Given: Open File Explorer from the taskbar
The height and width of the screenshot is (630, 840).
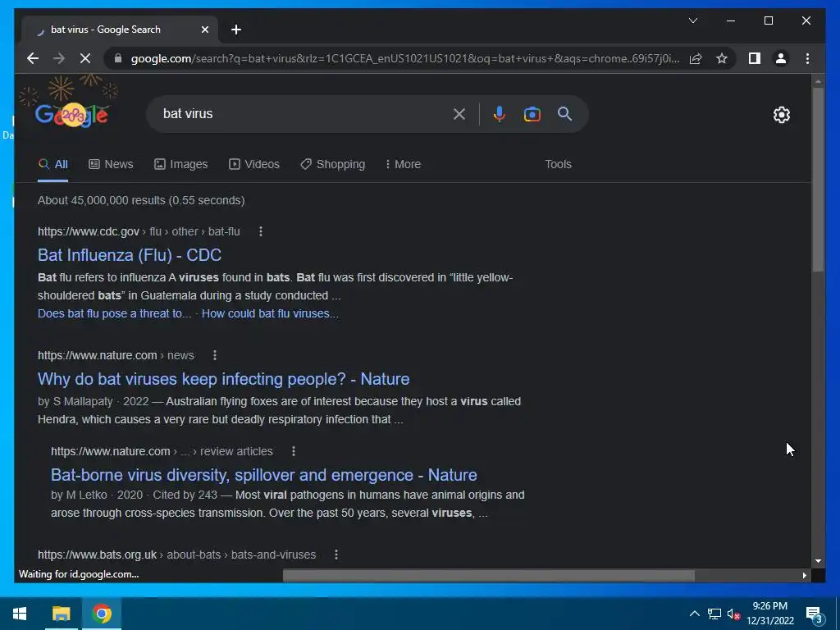Looking at the screenshot, I should [61, 614].
